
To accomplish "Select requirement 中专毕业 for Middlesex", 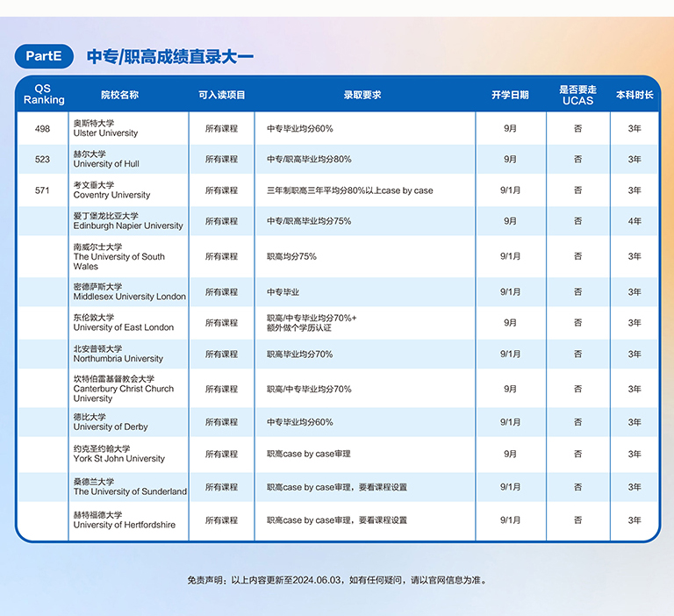I will 283,292.
